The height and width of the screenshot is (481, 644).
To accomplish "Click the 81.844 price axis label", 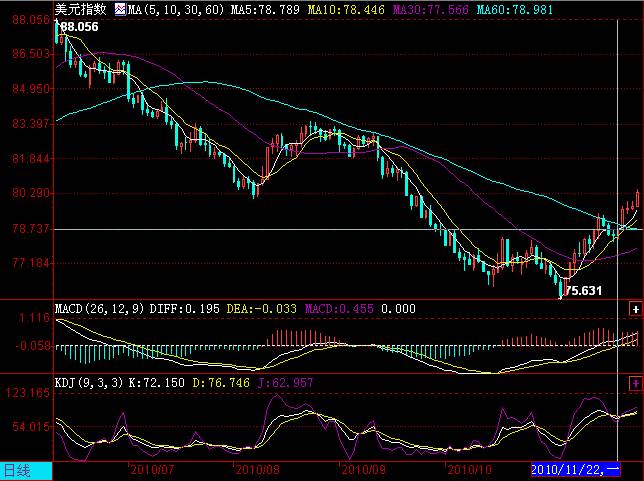I will pyautogui.click(x=31, y=158).
